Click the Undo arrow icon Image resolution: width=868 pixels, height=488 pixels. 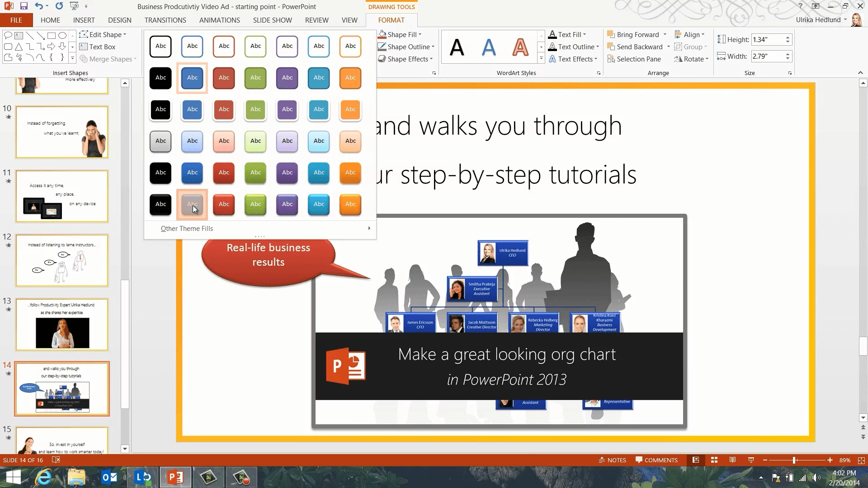click(38, 6)
